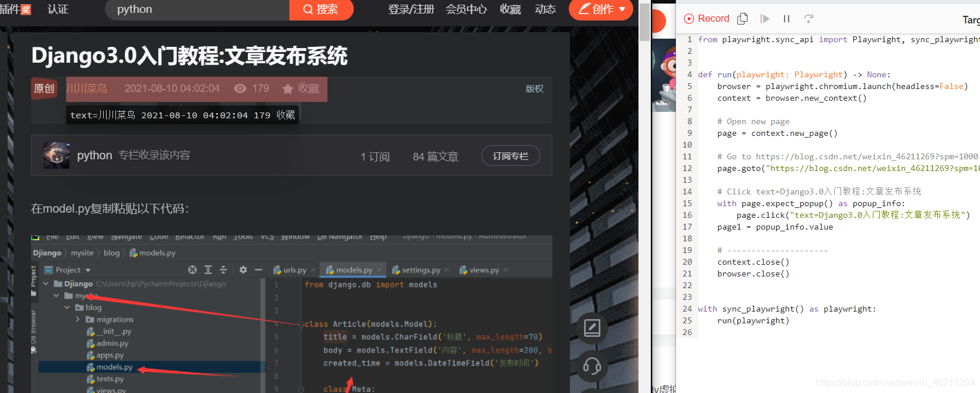Open 认证 in the top navigation bar
The width and height of the screenshot is (980, 393).
[x=58, y=9]
